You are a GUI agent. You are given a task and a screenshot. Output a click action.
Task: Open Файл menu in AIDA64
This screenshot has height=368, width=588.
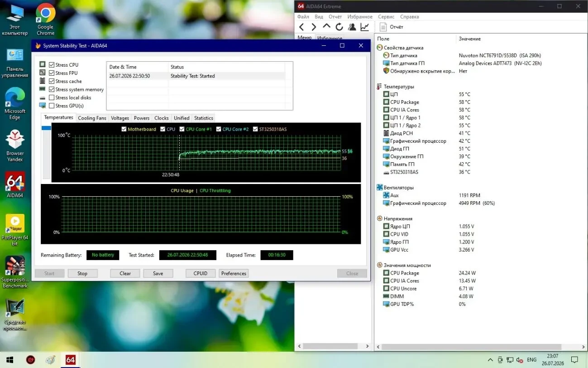point(303,17)
